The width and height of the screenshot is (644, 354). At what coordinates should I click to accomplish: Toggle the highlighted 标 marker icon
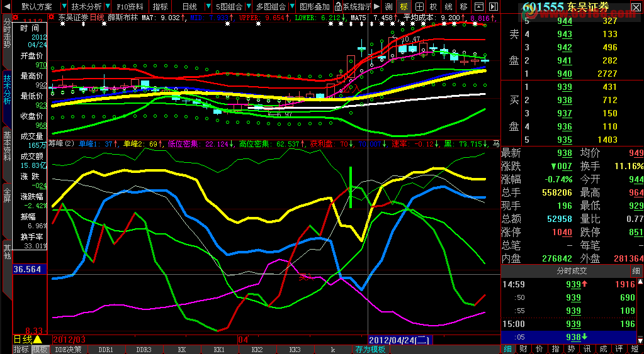404,6
